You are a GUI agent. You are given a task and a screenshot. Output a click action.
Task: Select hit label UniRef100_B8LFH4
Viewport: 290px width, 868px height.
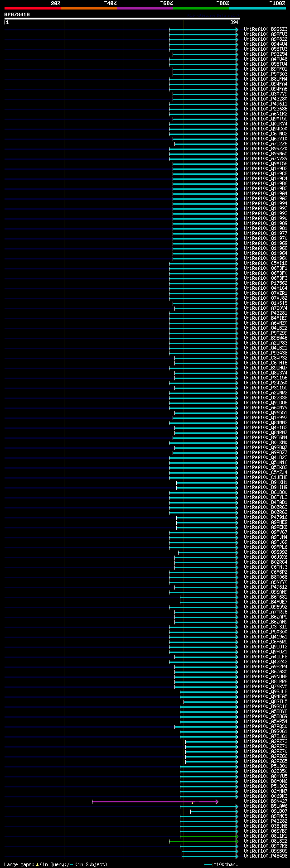click(x=266, y=79)
